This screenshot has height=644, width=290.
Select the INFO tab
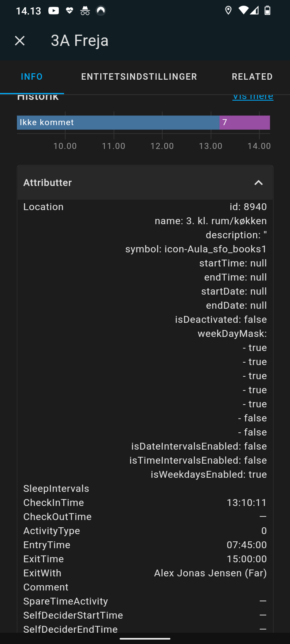(x=31, y=76)
